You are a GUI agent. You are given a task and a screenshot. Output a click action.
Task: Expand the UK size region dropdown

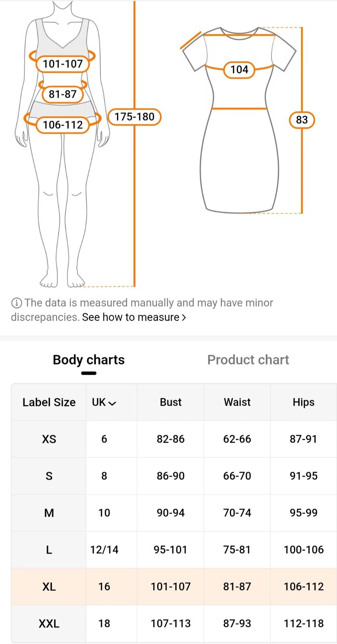tap(104, 402)
